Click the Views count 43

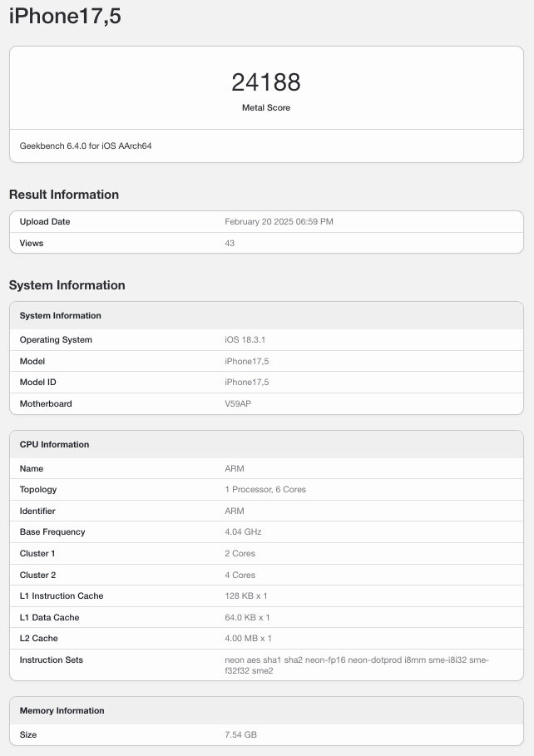[x=230, y=243]
